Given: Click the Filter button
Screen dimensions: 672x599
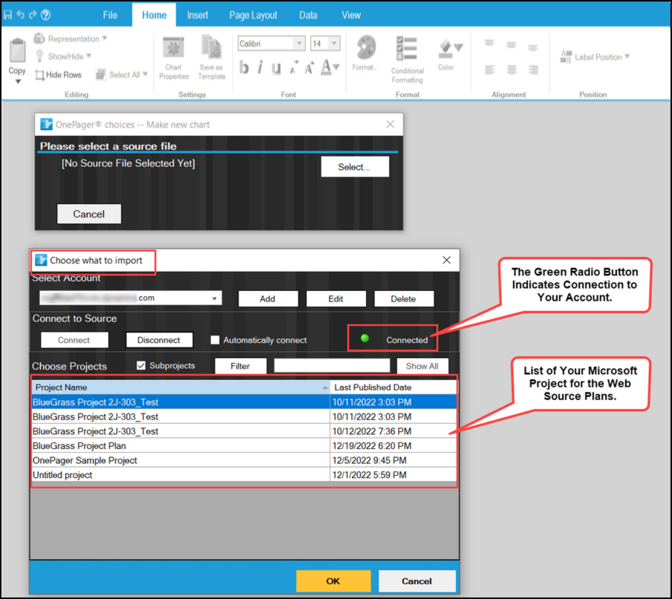Looking at the screenshot, I should click(x=240, y=366).
